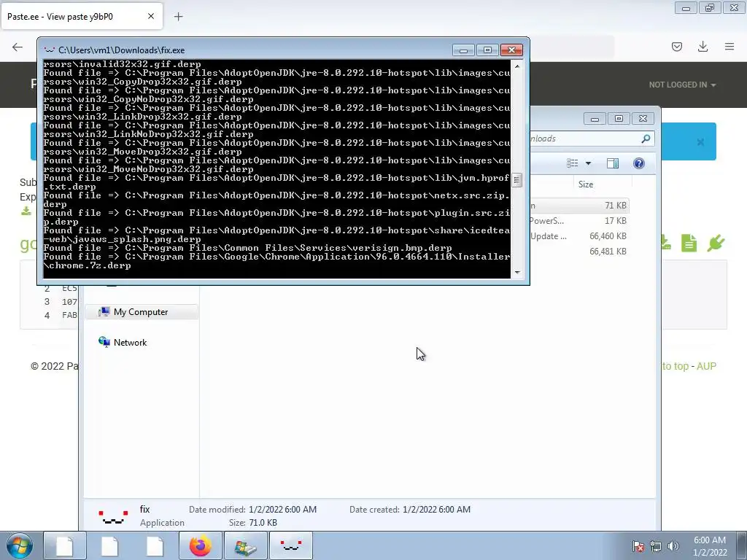
Task: Close the Paste.ee View paste tab
Action: click(151, 16)
